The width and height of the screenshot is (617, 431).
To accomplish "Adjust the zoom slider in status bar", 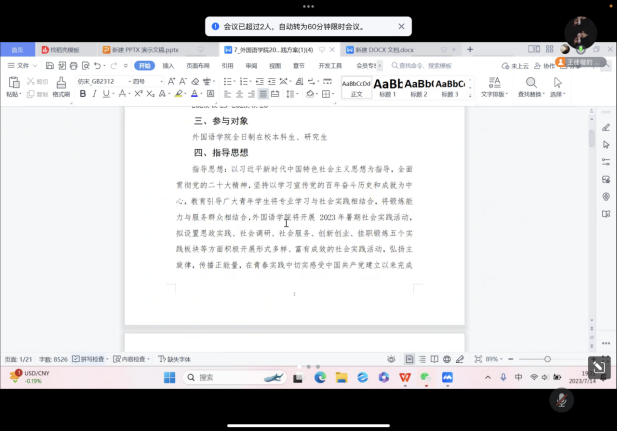I will pos(548,359).
